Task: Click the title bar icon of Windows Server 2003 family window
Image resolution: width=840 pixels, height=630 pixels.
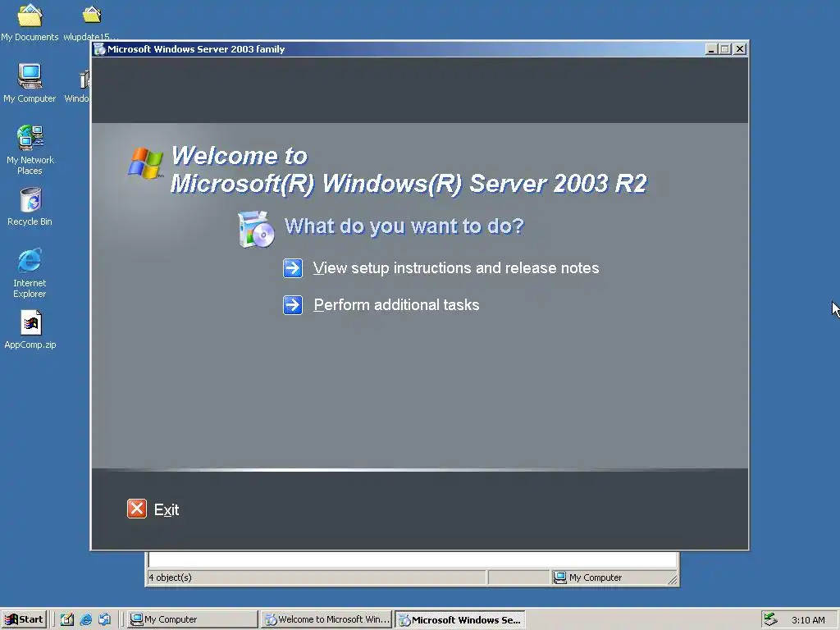Action: 99,49
